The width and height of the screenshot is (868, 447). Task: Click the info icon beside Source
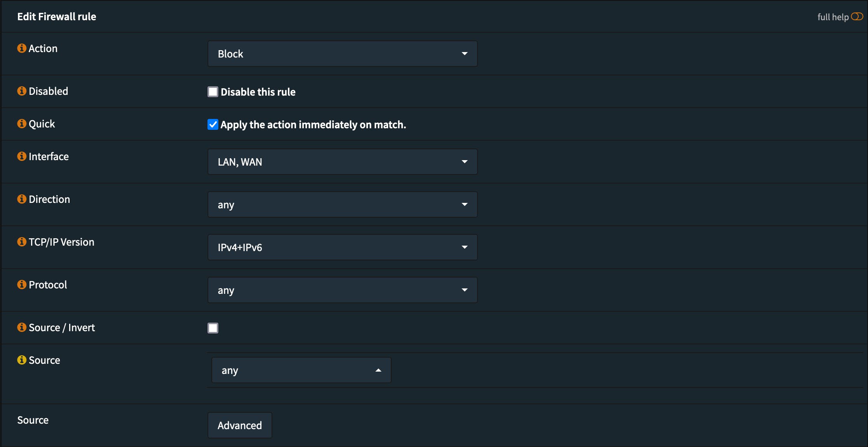click(22, 360)
